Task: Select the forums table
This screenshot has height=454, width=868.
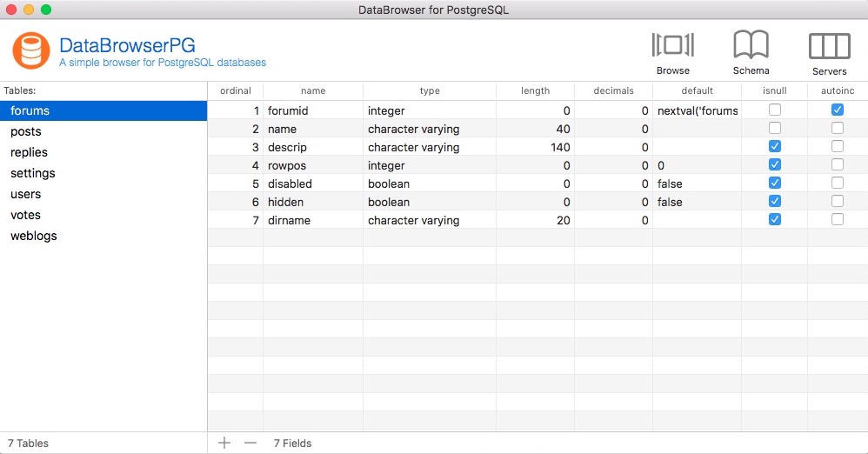Action: 103,110
